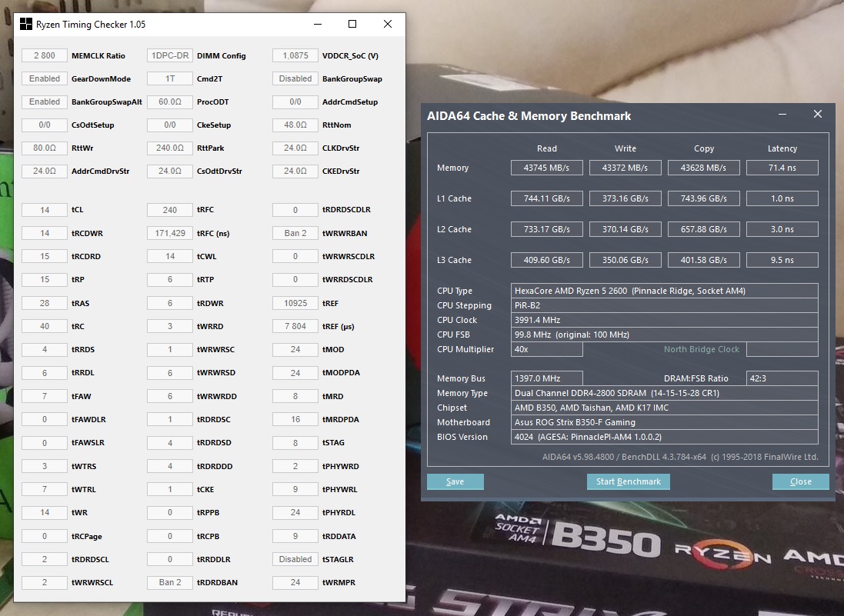Image resolution: width=844 pixels, height=616 pixels.
Task: Click the Memory Type DDR4-2800 field
Action: click(664, 393)
